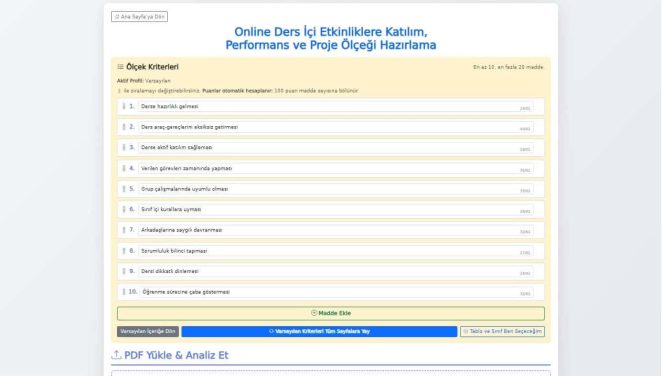Grab the drag handle of criterion 7
662x376 pixels.
[124, 230]
